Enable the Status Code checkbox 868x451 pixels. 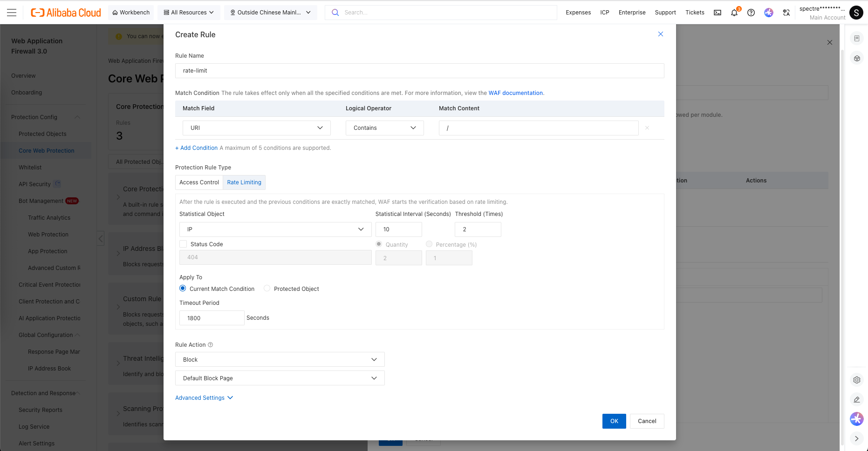click(x=183, y=244)
